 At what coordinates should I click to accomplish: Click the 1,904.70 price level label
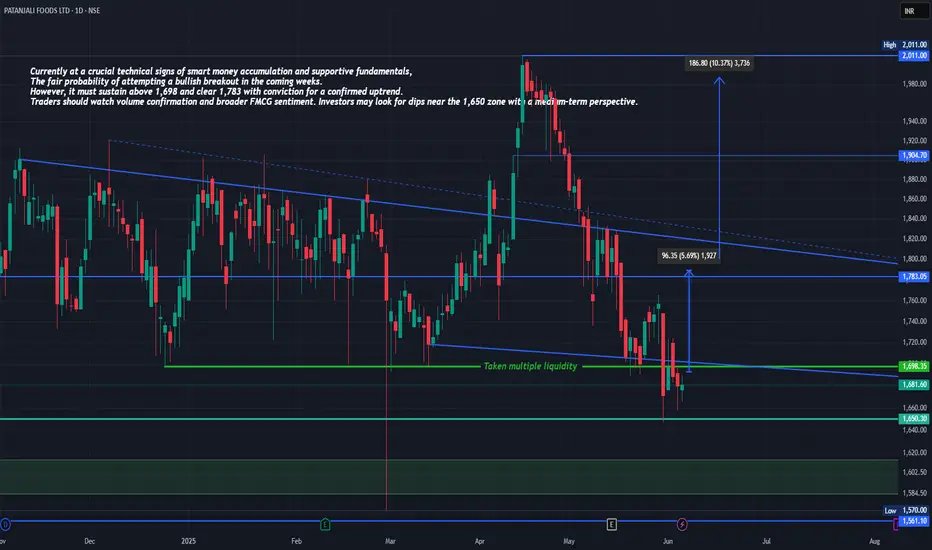[914, 155]
